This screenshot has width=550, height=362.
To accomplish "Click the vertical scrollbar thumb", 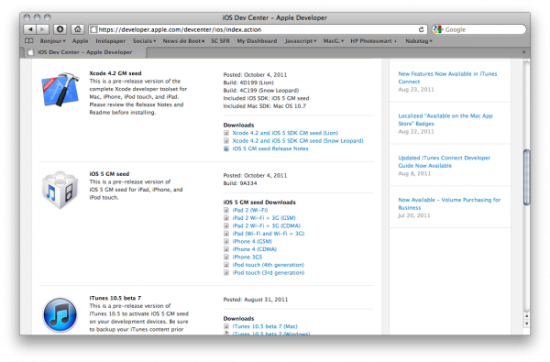I will click(x=526, y=177).
